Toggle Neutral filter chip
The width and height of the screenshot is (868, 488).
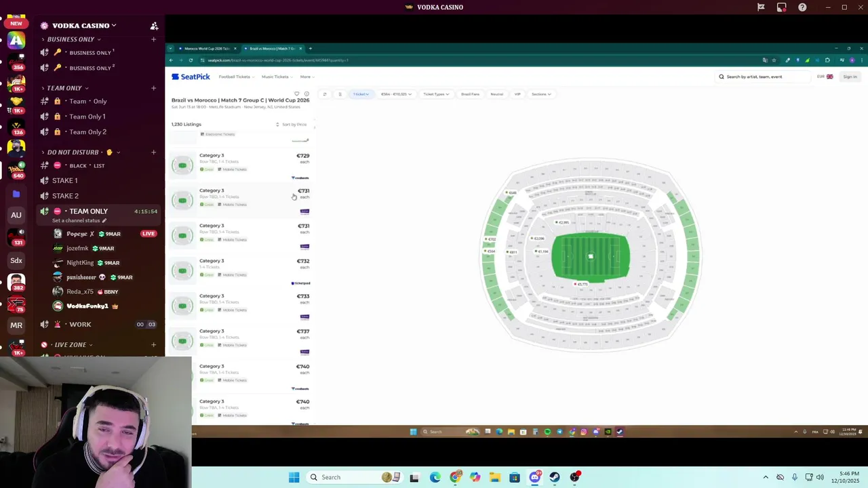coord(497,94)
